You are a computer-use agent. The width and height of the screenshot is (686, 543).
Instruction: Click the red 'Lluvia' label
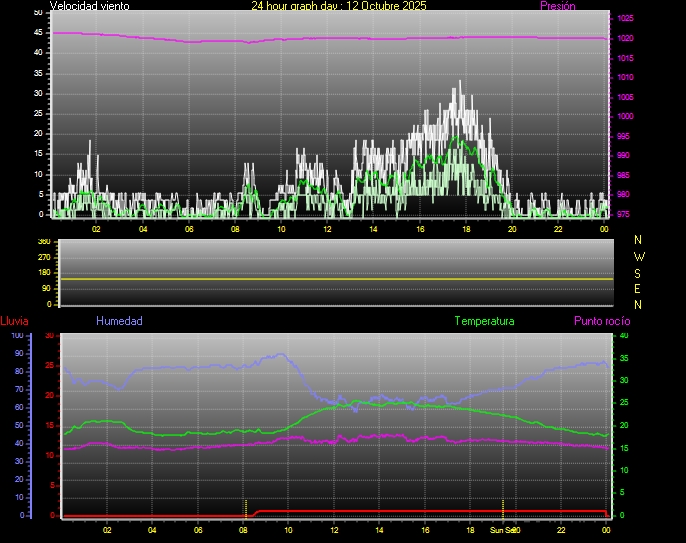click(14, 321)
